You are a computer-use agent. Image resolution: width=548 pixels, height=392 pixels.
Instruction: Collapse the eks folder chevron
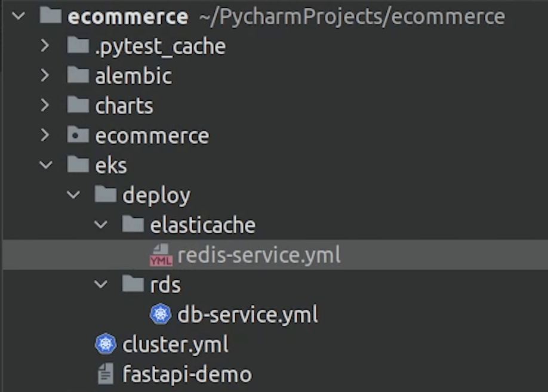(x=45, y=165)
